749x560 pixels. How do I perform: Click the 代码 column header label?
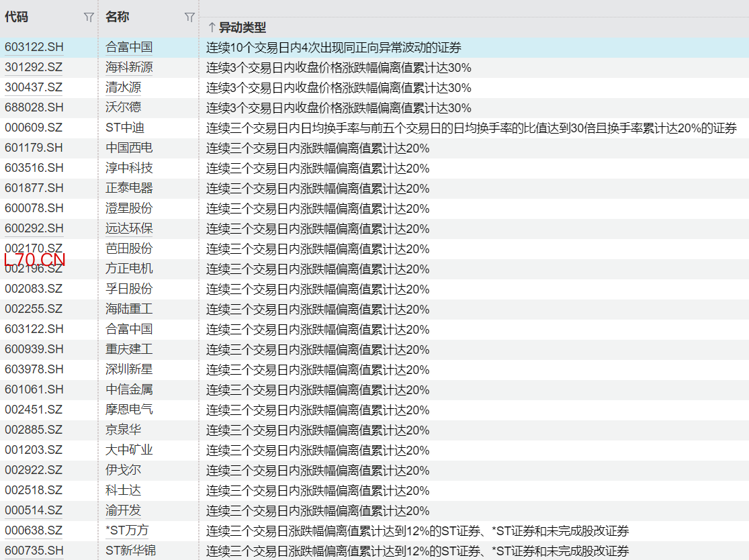click(x=17, y=17)
